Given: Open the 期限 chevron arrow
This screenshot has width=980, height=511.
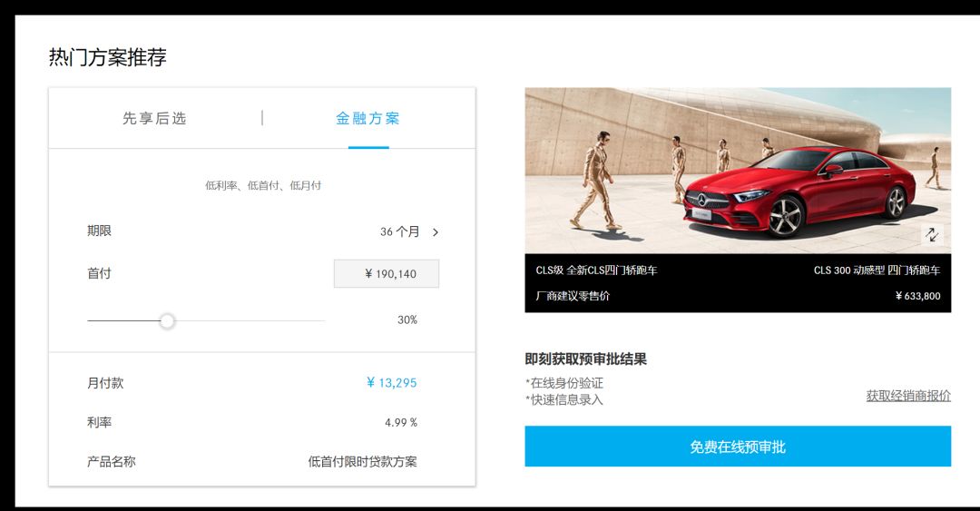Looking at the screenshot, I should (x=436, y=232).
